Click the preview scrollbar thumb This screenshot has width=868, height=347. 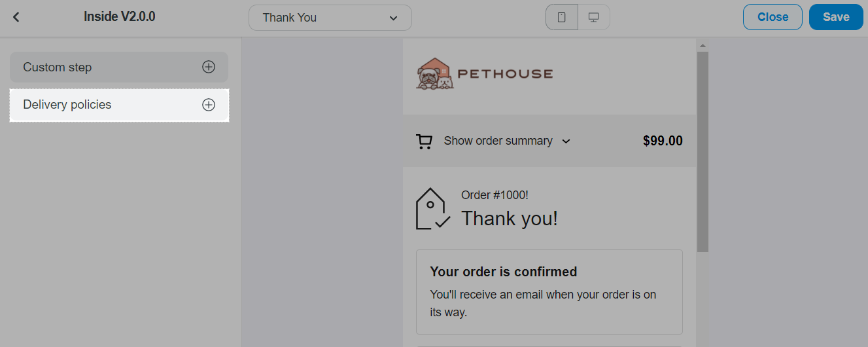(703, 152)
